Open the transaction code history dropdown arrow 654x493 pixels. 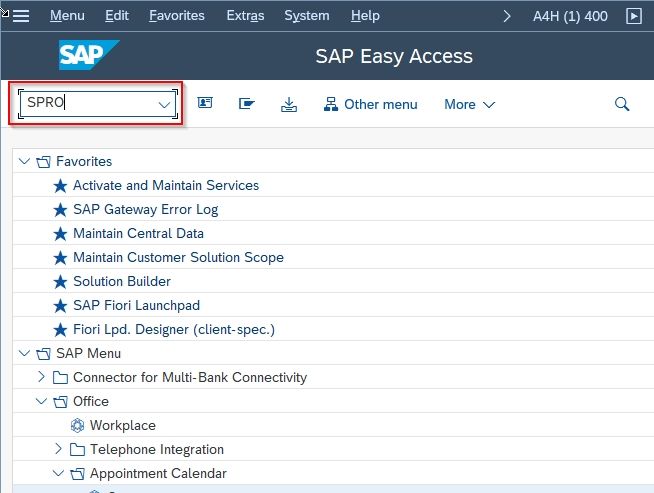[164, 104]
